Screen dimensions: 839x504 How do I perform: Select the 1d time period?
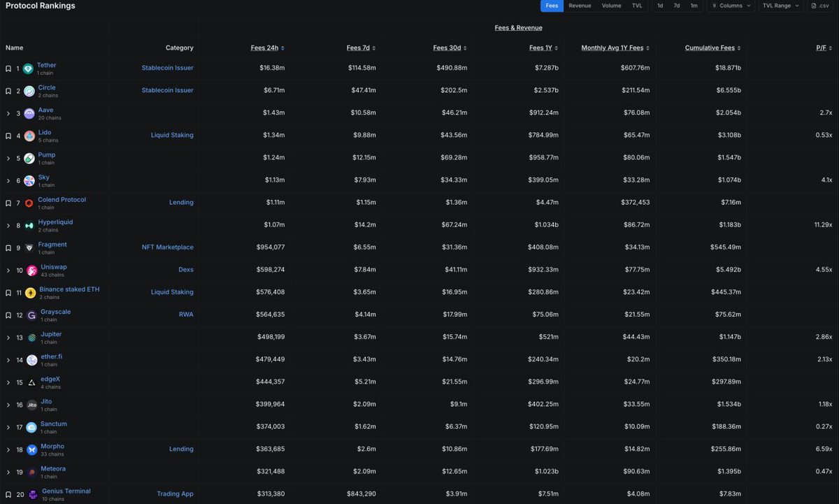660,6
